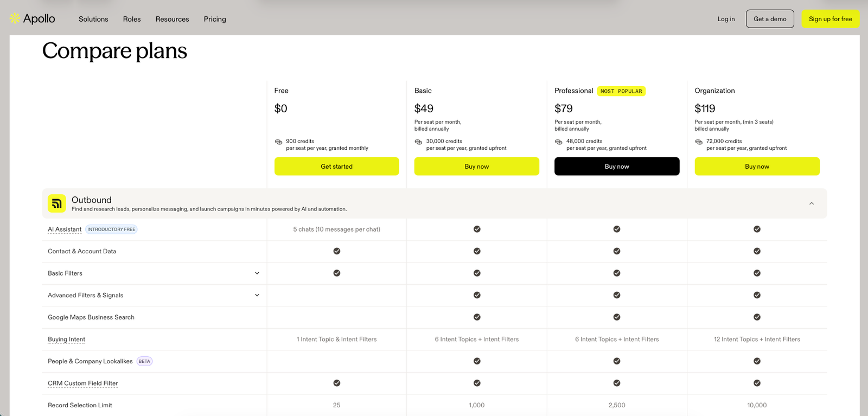
Task: Click the MOST POPULAR badge
Action: point(621,91)
